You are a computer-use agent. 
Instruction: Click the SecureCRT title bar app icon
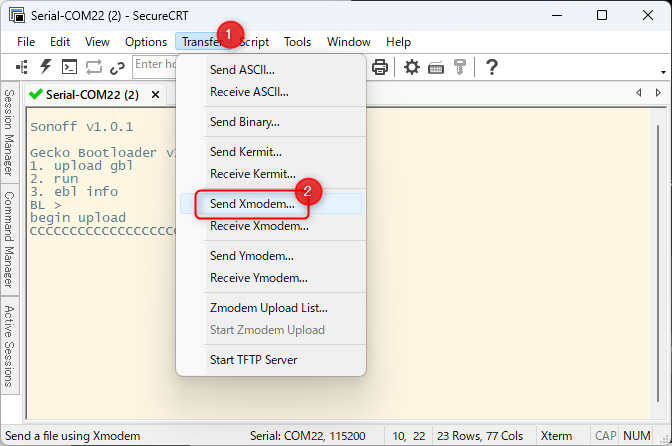tap(17, 15)
